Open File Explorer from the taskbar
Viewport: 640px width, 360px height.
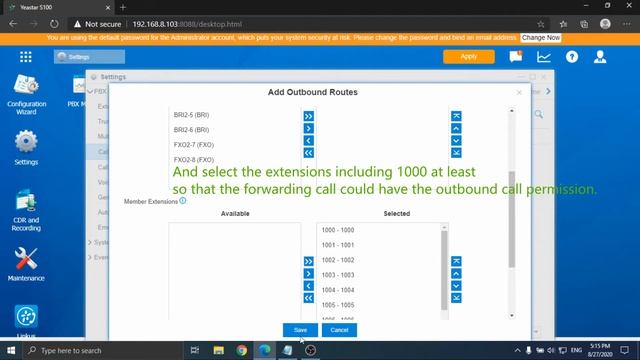coord(218,351)
